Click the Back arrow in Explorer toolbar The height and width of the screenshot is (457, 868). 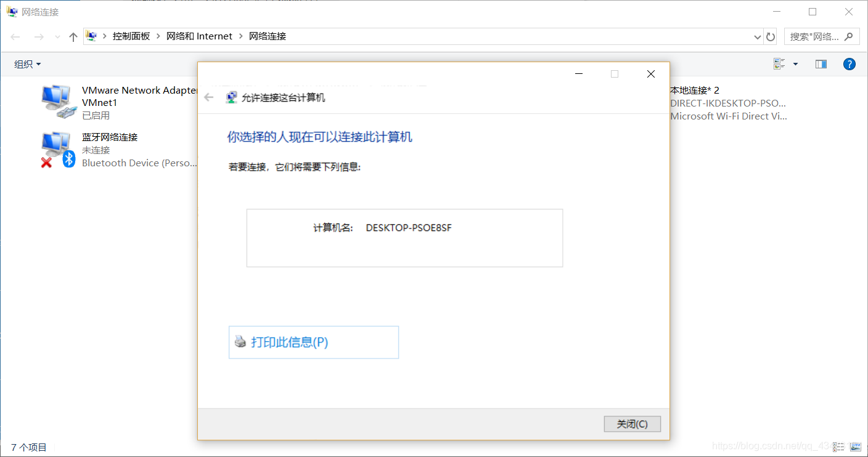tap(15, 37)
